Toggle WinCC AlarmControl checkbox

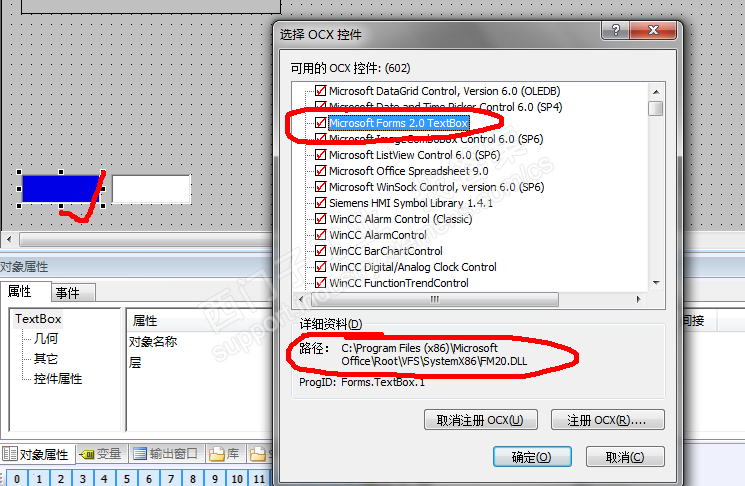click(321, 235)
